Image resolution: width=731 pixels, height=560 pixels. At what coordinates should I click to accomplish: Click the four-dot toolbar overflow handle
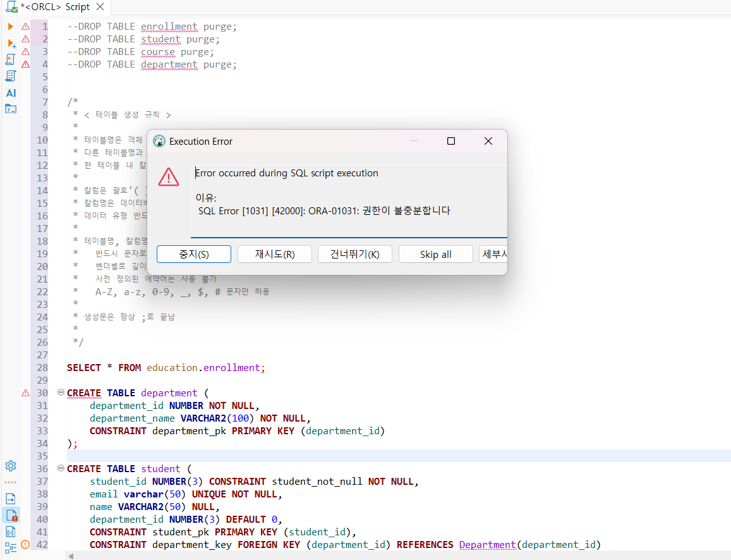pos(10,483)
